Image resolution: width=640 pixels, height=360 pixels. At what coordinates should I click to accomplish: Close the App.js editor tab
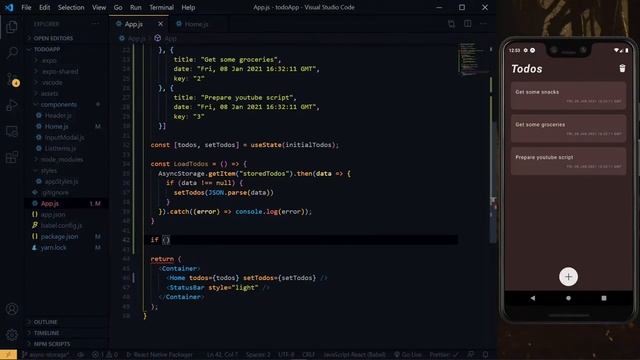(160, 24)
